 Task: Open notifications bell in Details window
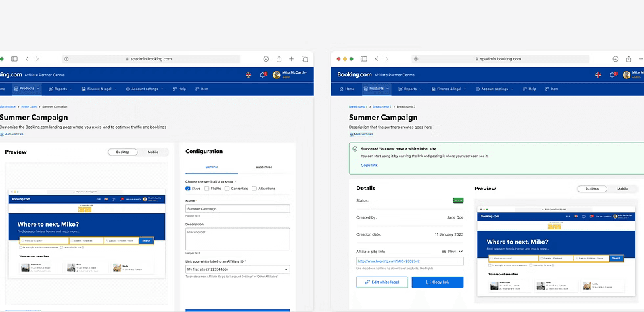click(x=612, y=75)
